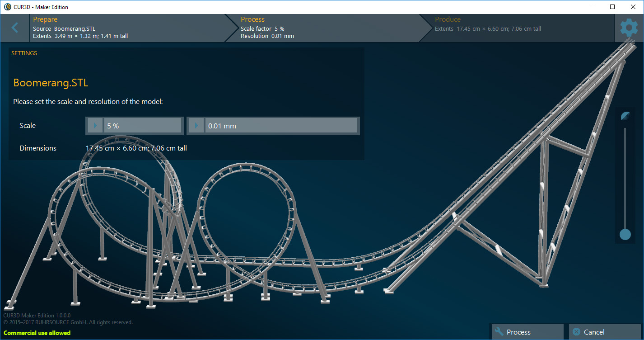Click the resolution field showing 0.01 mm
644x340 pixels.
pos(280,125)
